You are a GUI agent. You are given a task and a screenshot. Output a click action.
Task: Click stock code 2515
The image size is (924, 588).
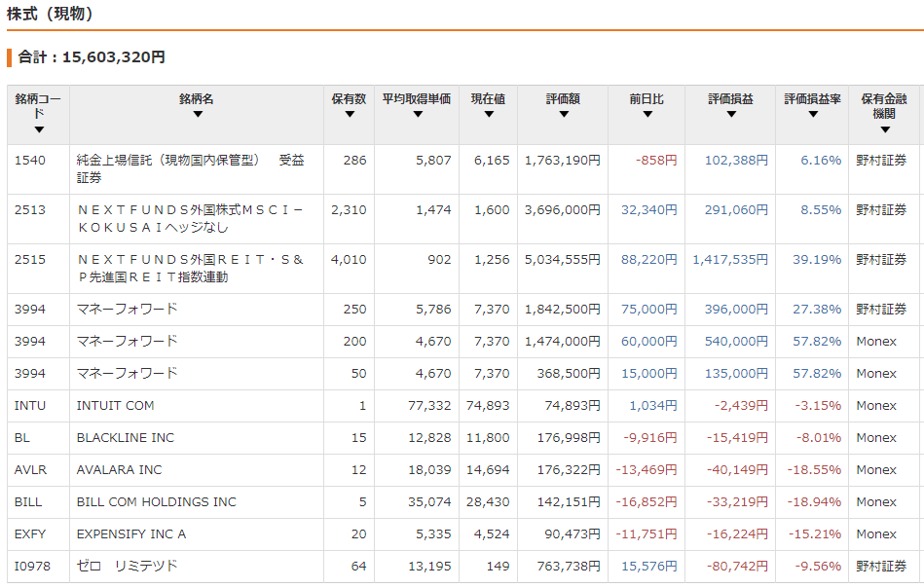point(30,259)
